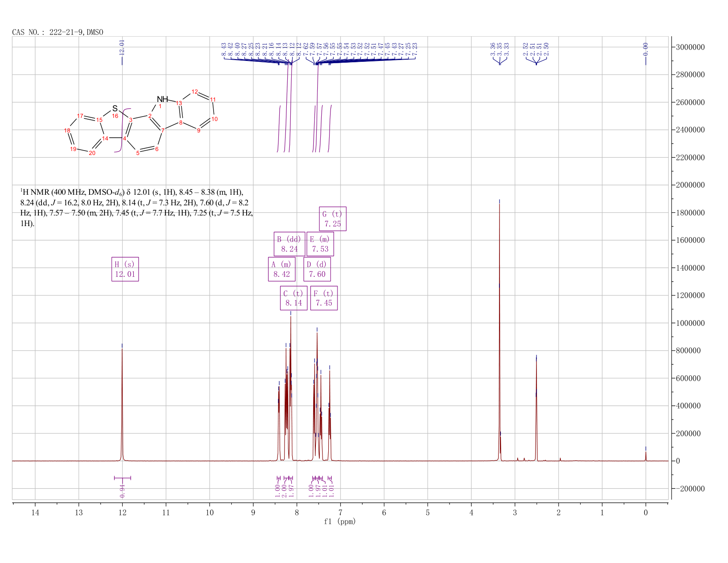Viewport: 728px width, 563px height.
Task: Click the 3000000 intensity axis label
Action: 690,47
